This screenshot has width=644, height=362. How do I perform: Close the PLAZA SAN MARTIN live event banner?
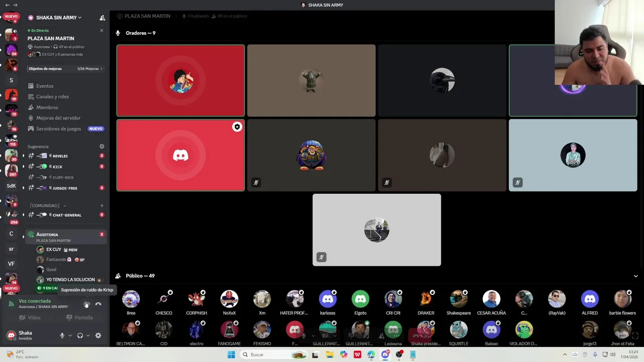pos(102,31)
